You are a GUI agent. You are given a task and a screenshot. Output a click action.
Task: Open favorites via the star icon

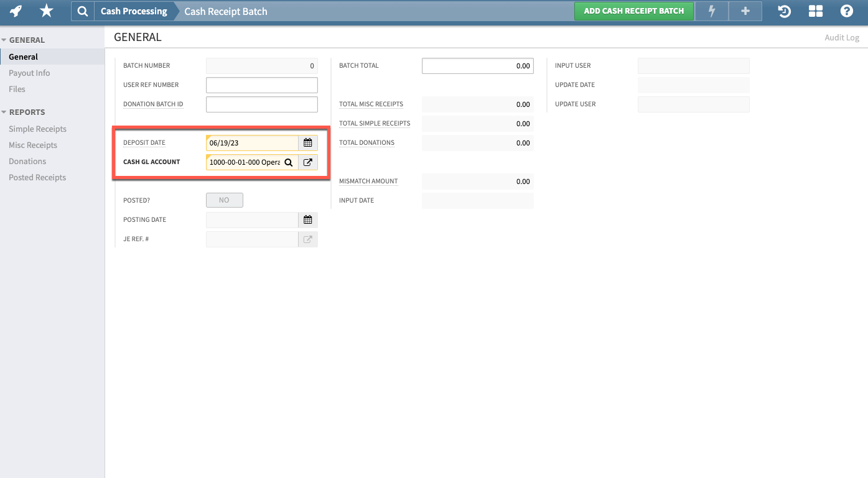point(46,11)
